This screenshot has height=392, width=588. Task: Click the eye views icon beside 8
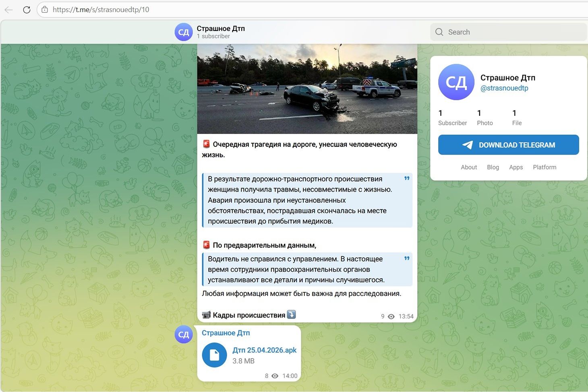coord(275,376)
